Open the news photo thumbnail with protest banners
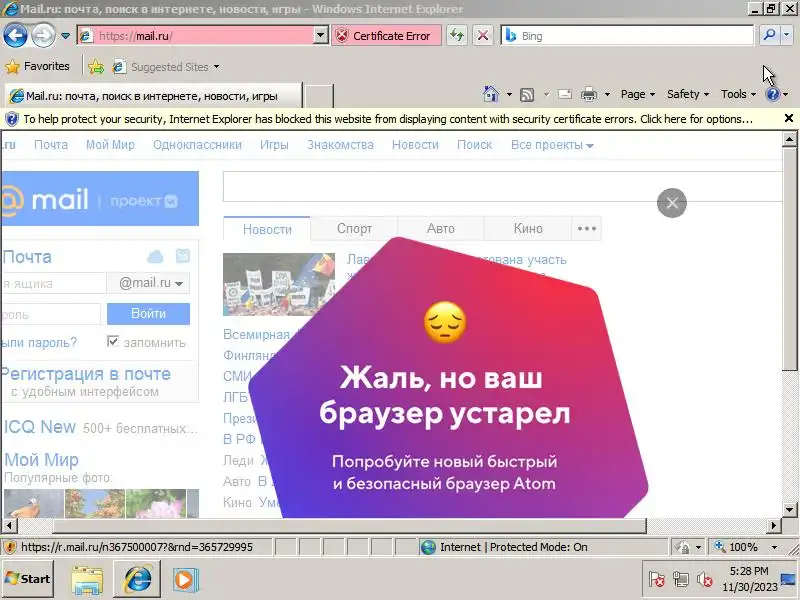 point(279,284)
